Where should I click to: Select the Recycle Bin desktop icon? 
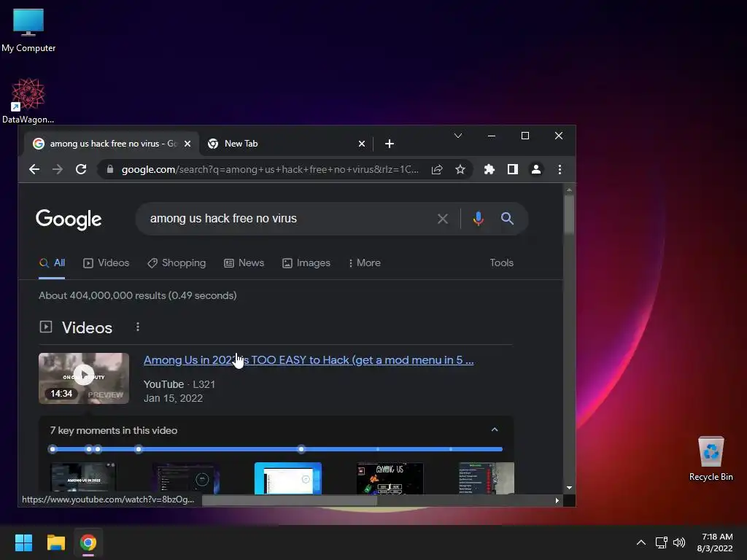click(x=711, y=459)
